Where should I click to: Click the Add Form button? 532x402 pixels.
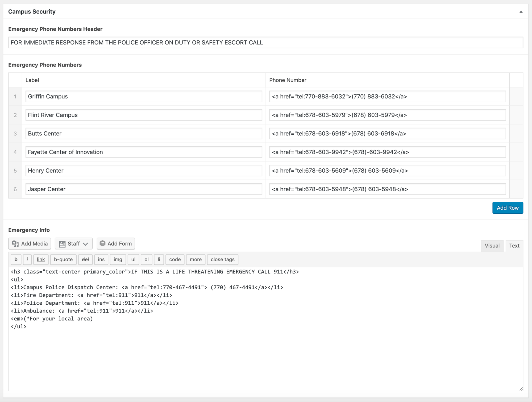(x=116, y=243)
